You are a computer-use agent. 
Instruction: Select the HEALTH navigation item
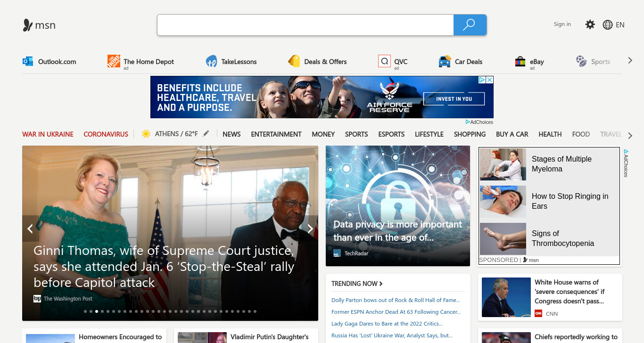click(550, 134)
